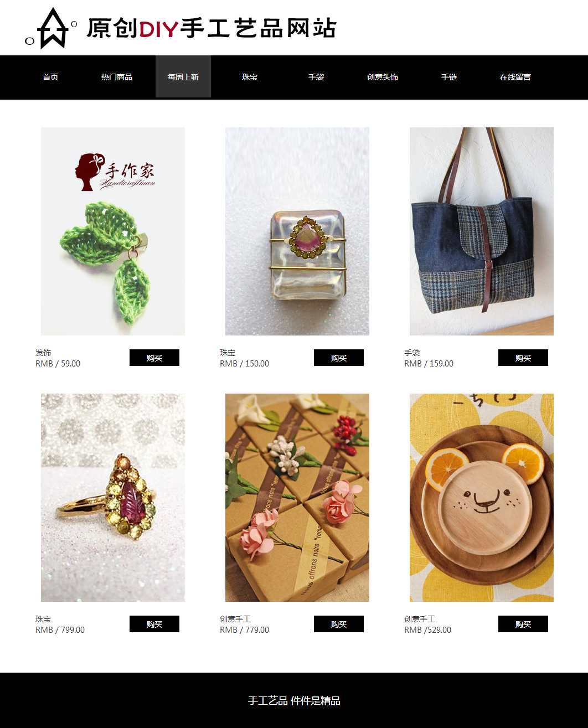Select the 每周上新 tab
Screen dimensions: 588x728
pos(183,77)
